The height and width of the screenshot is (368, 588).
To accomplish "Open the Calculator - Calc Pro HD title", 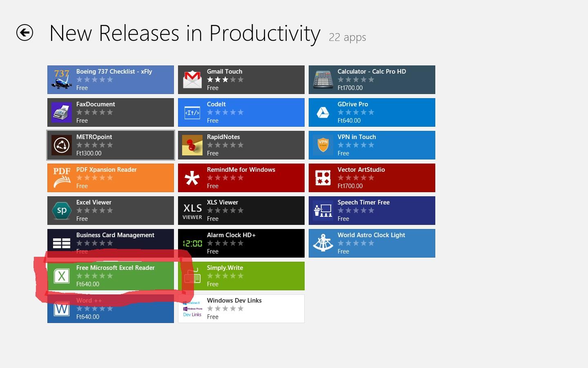I will coord(372,72).
